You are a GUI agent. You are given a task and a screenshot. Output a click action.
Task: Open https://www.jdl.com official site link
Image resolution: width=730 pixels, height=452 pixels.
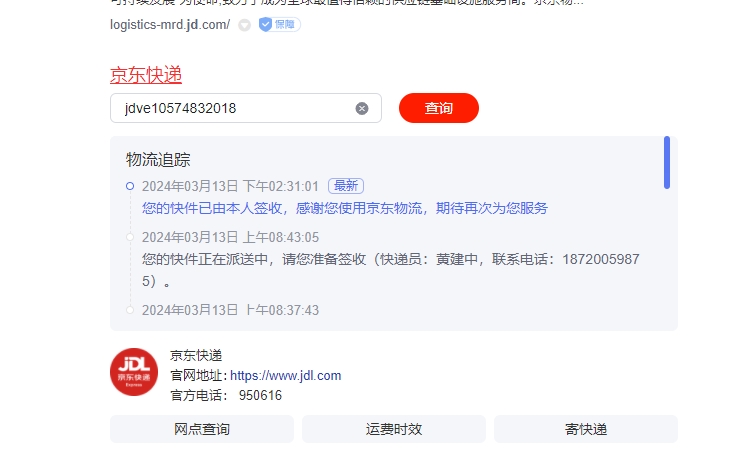coord(285,376)
